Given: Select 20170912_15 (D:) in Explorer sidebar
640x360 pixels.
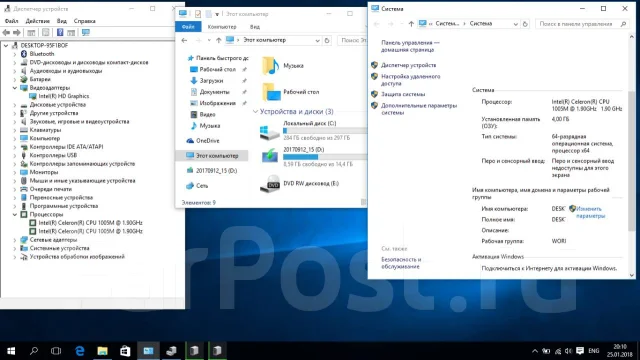Looking at the screenshot, I should (216, 171).
